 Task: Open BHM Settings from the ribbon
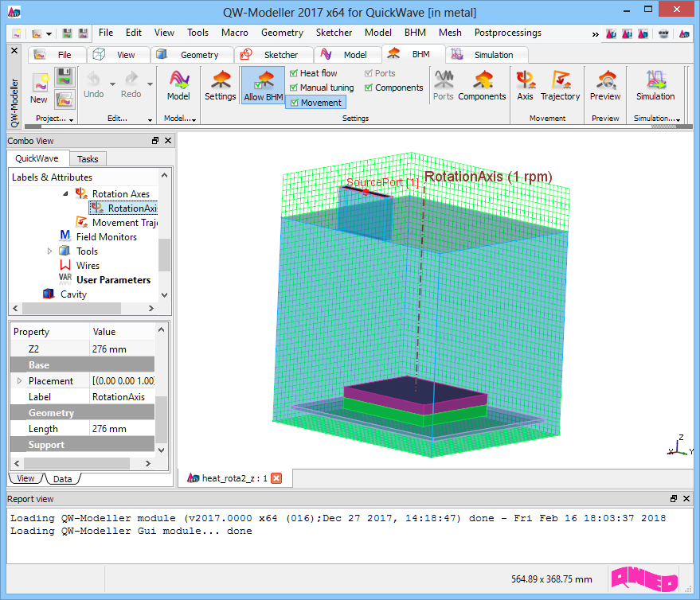220,86
